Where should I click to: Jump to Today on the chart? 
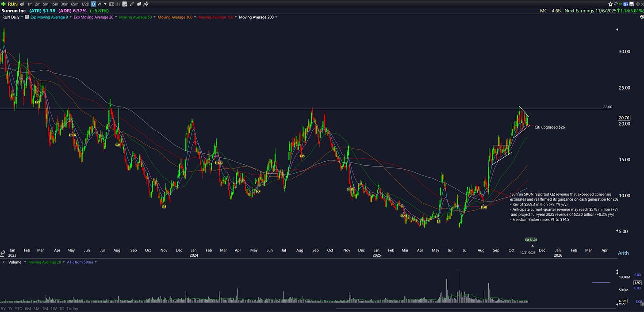coord(73,308)
